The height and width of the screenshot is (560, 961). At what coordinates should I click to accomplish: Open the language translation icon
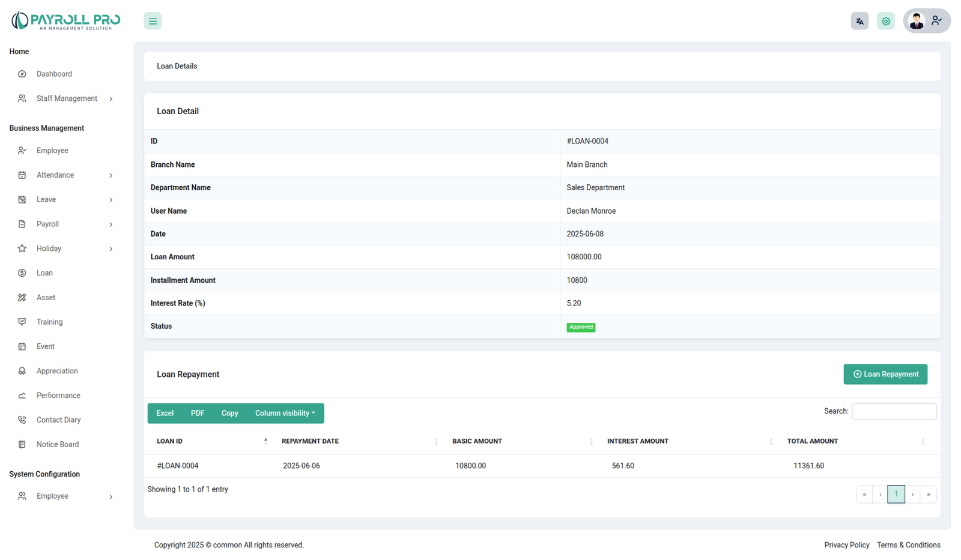tap(859, 21)
